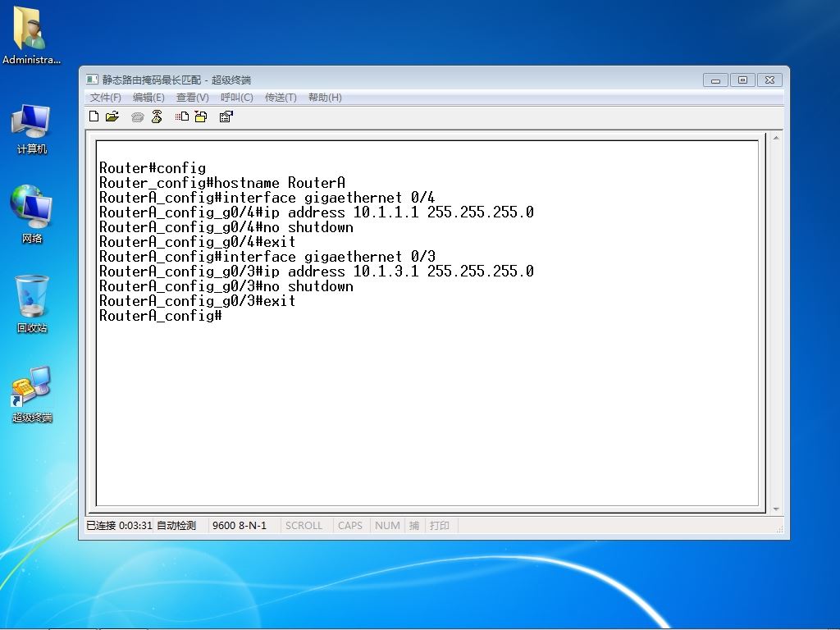
Task: Select the 计算机 desktop icon
Action: [x=32, y=129]
